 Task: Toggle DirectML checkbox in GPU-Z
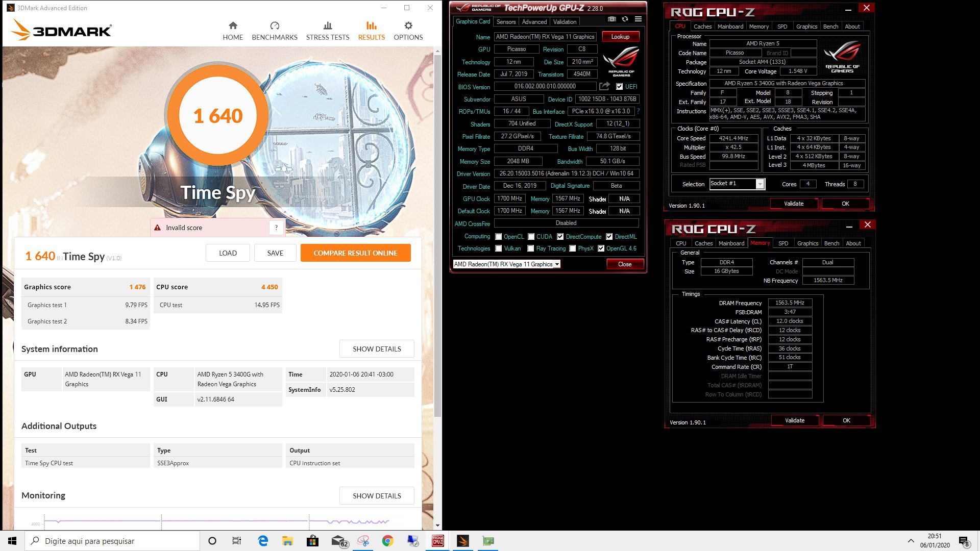pyautogui.click(x=609, y=237)
